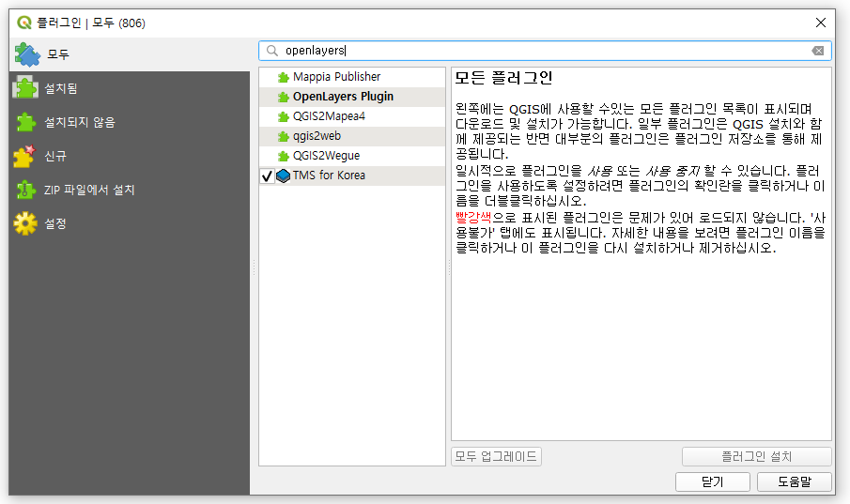This screenshot has width=850, height=504.
Task: Click the 모두 업그레이드 button
Action: [496, 456]
